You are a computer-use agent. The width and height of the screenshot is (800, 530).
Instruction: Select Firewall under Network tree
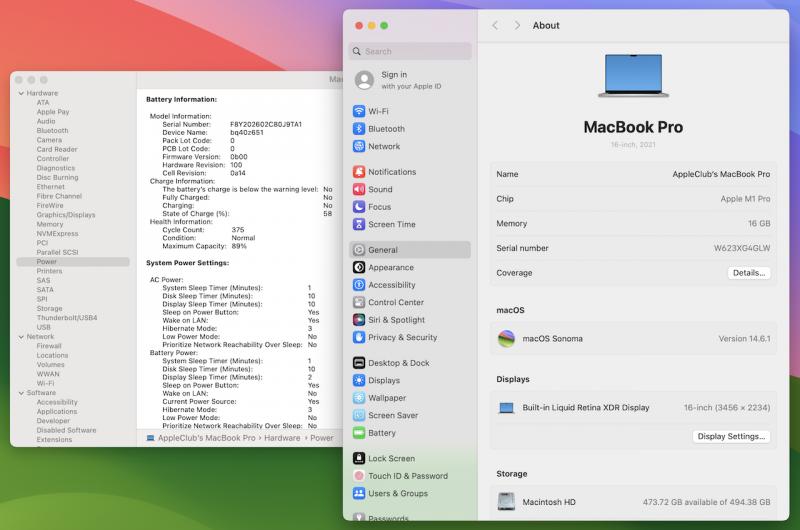(x=48, y=346)
